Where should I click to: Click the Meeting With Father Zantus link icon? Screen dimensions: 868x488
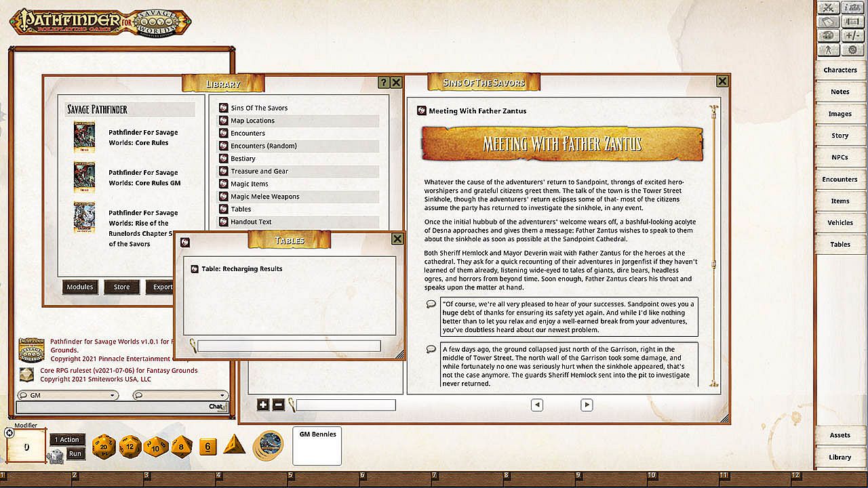pyautogui.click(x=422, y=110)
